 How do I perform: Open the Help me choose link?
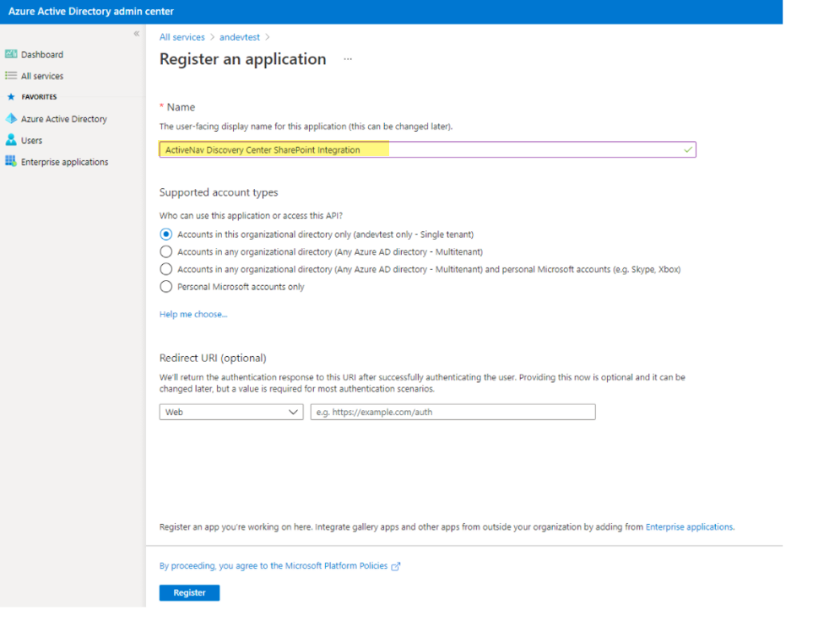point(192,313)
